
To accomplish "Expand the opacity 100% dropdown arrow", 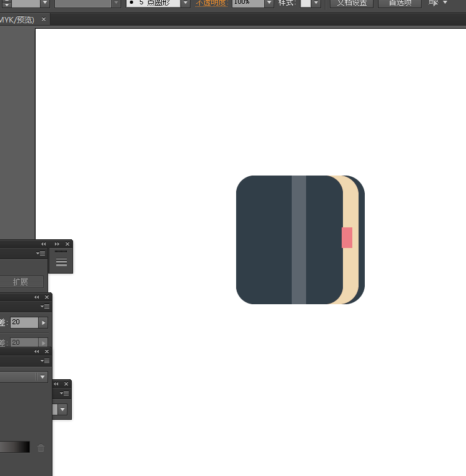I will click(x=269, y=2).
